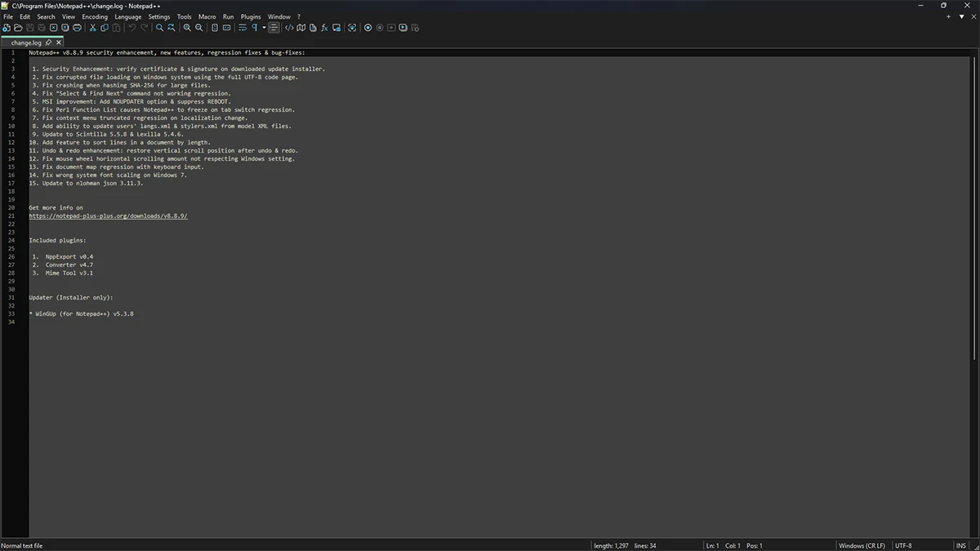
Task: Open the Encoding menu
Action: pyautogui.click(x=95, y=16)
